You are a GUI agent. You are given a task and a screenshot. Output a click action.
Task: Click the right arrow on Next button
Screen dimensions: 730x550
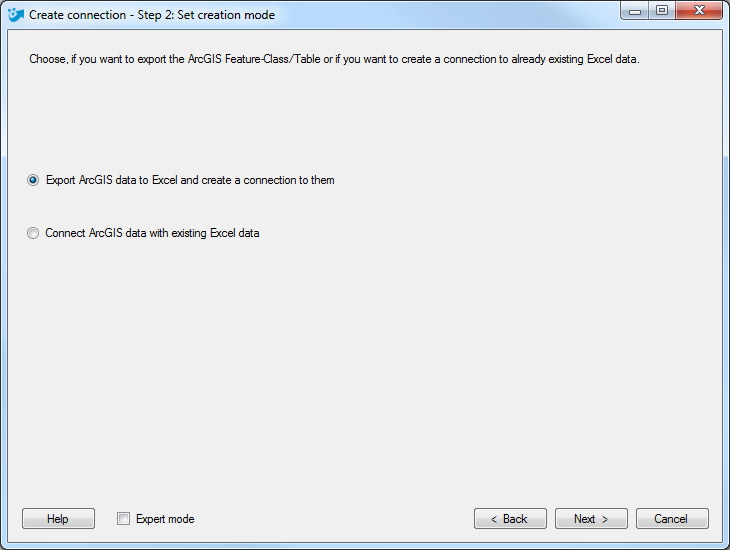pyautogui.click(x=605, y=519)
